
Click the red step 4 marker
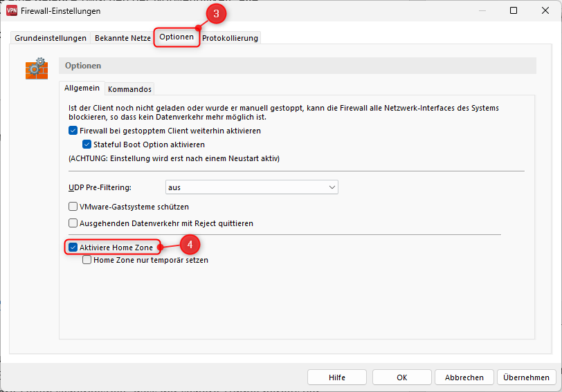pos(190,244)
